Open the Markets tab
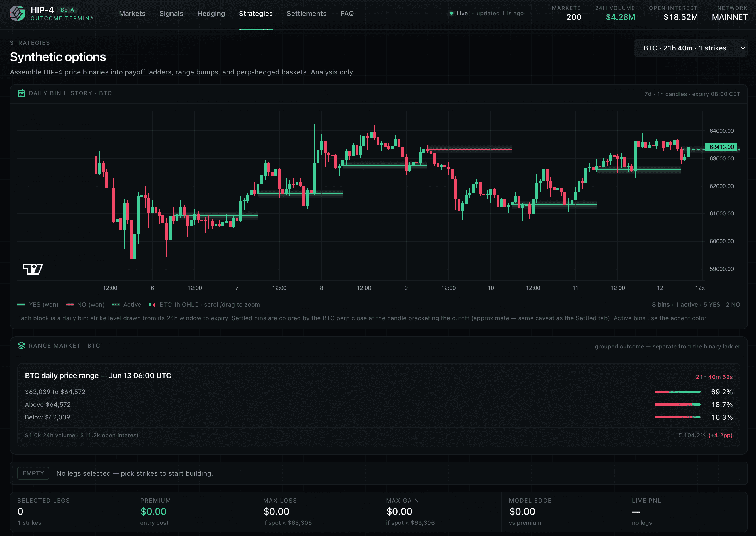Screen dimensions: 756x536 pyautogui.click(x=132, y=14)
